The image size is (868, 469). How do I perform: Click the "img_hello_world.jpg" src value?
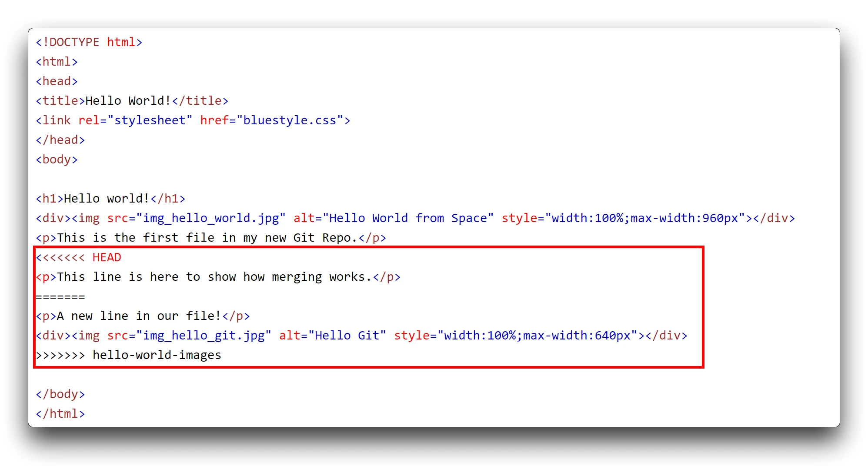(x=210, y=218)
